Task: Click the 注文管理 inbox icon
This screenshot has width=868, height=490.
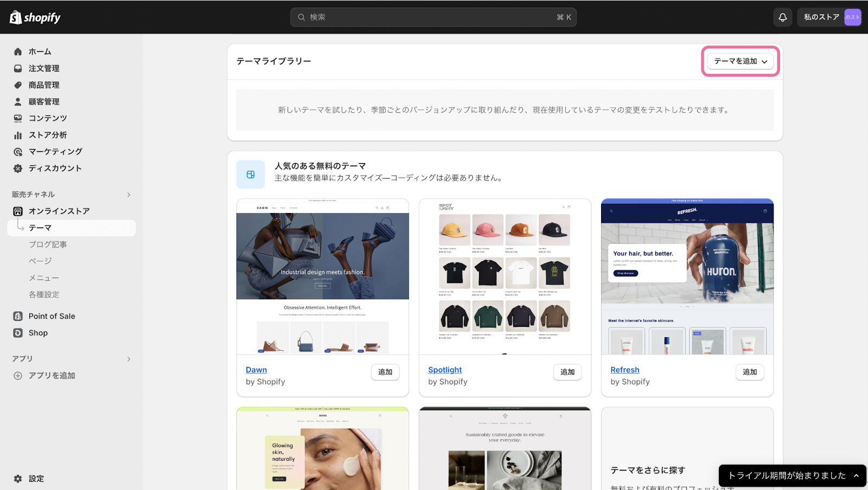Action: coord(18,68)
